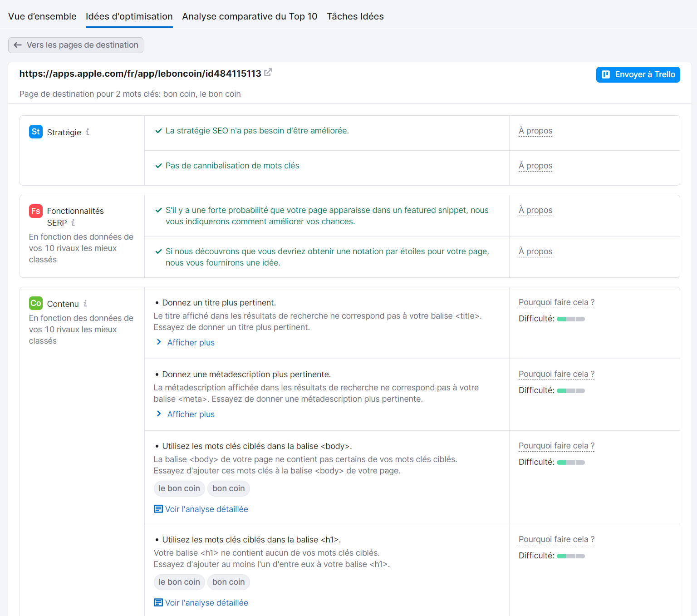
Task: Click difficulty bar of body tag idea
Action: [571, 463]
